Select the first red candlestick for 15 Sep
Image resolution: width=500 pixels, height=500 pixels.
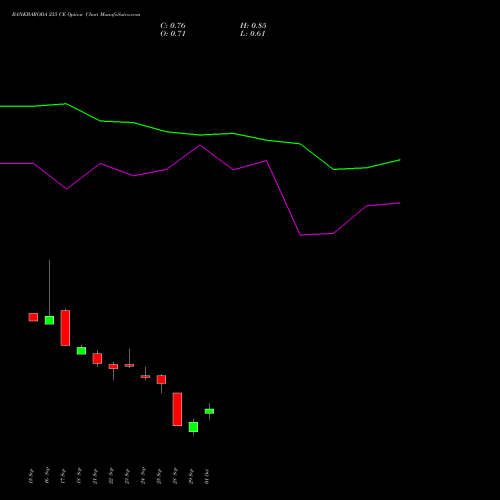(x=33, y=317)
